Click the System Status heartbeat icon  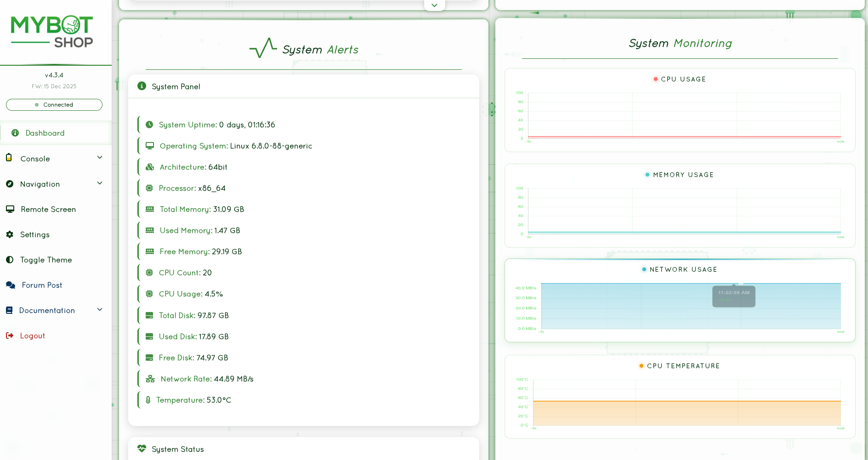[x=142, y=449]
